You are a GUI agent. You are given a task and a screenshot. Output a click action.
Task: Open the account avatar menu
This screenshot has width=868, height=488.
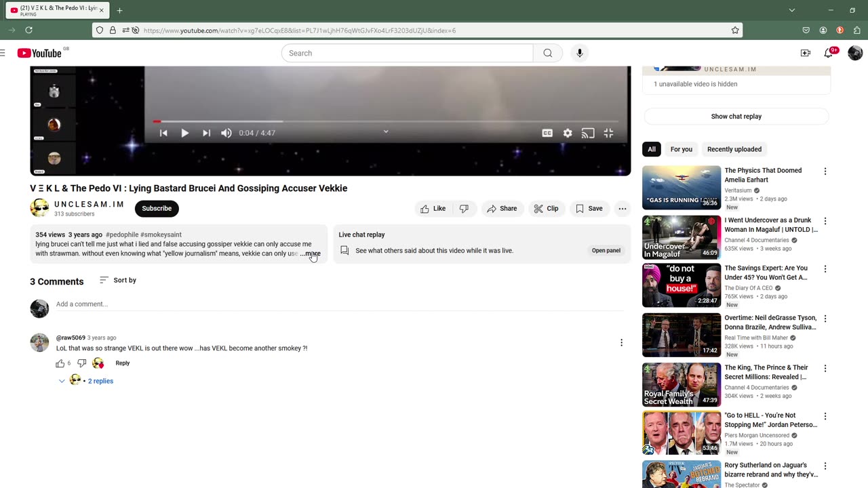click(x=855, y=53)
